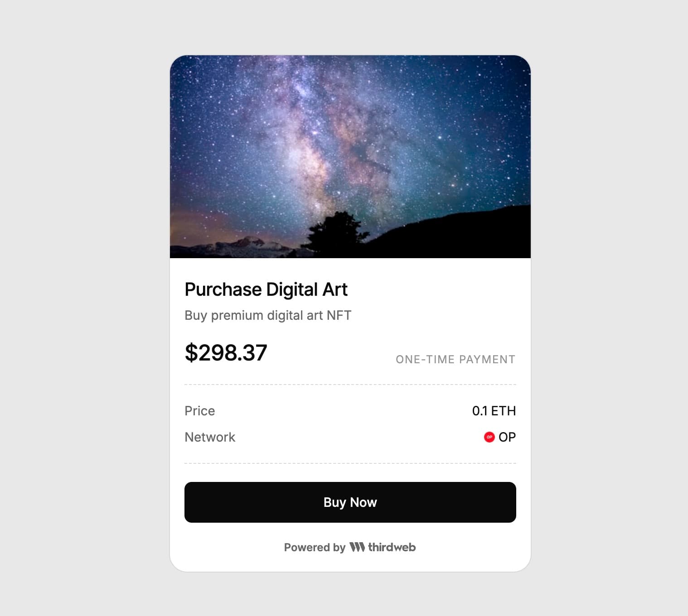Click the dashed divider above Buy Now
The width and height of the screenshot is (688, 616).
tap(350, 463)
